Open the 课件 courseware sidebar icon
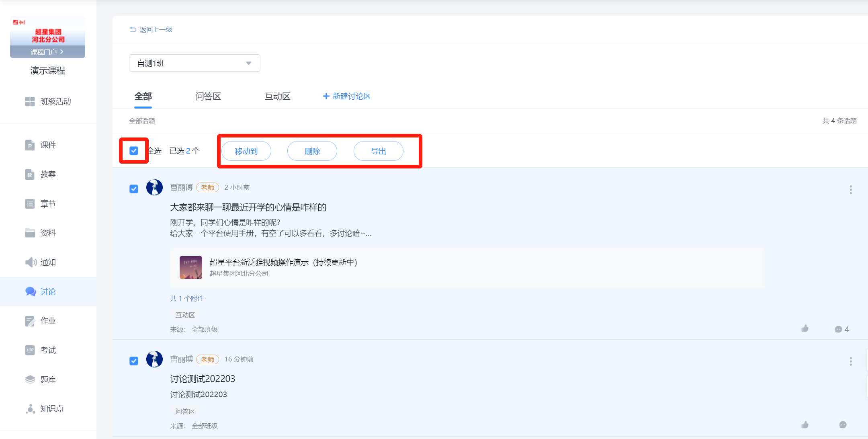The height and width of the screenshot is (439, 868). coord(30,145)
